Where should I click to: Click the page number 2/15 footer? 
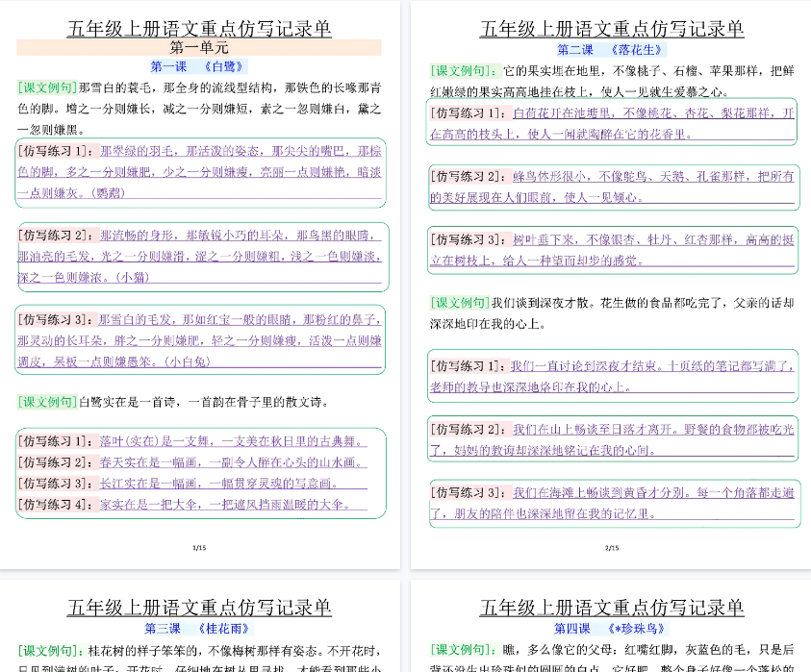tap(612, 548)
